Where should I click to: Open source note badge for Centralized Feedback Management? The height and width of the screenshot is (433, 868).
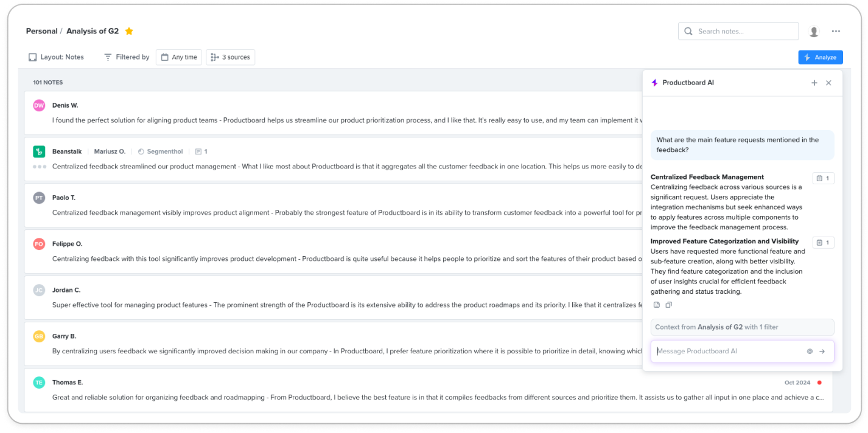coord(823,178)
